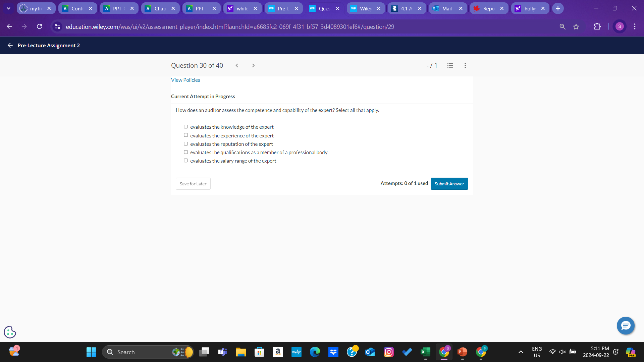This screenshot has width=644, height=362.
Task: Launch Excel from the taskbar
Action: pos(425,352)
